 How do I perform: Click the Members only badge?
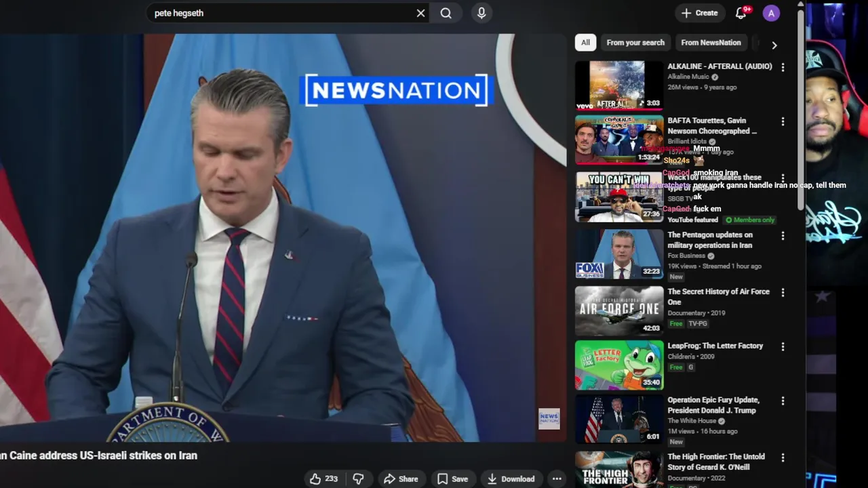click(x=749, y=220)
